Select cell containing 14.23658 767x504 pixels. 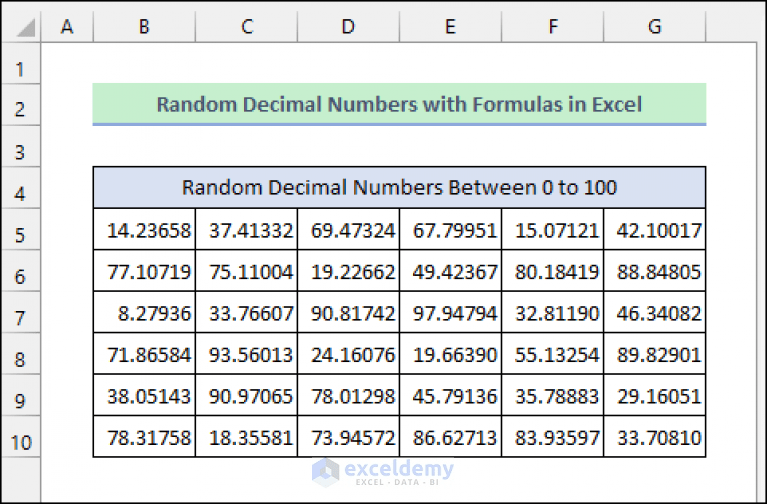144,229
